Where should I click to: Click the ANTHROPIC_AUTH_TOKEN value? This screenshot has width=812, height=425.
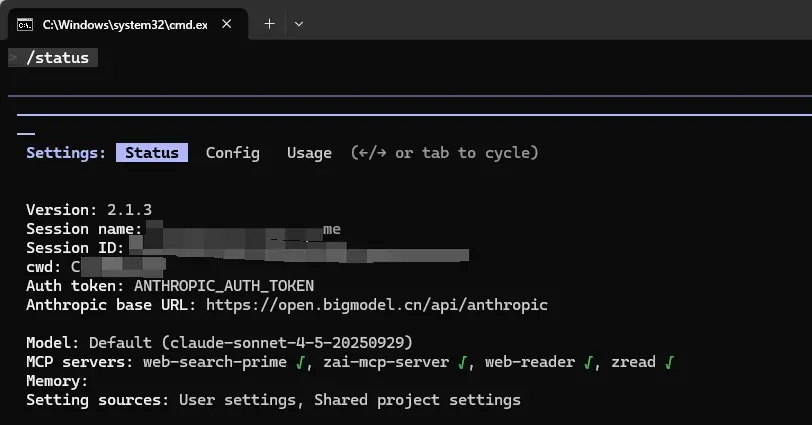pos(224,286)
